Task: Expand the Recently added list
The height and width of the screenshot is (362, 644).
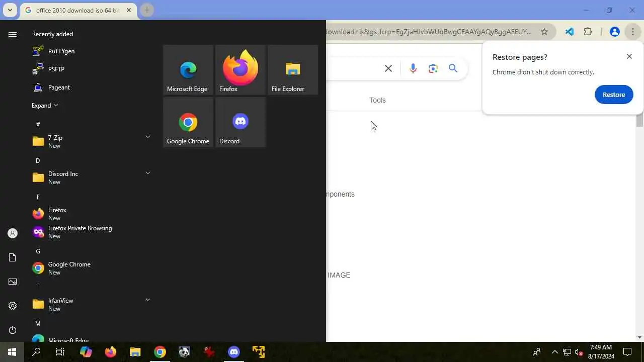Action: click(x=45, y=106)
